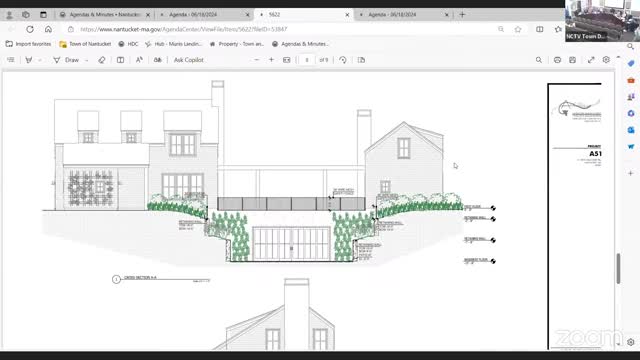Open the Edge workspaces icon

coord(26,15)
